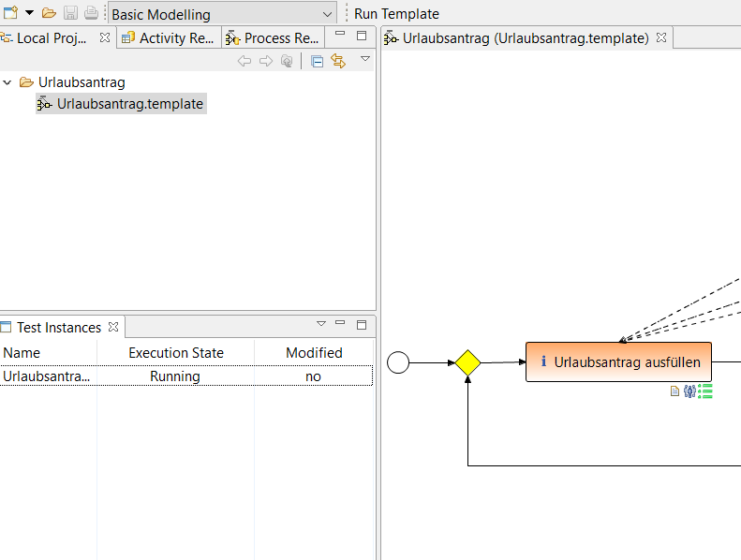This screenshot has width=741, height=560.
Task: Switch to the Activity Repository tab
Action: (x=168, y=38)
